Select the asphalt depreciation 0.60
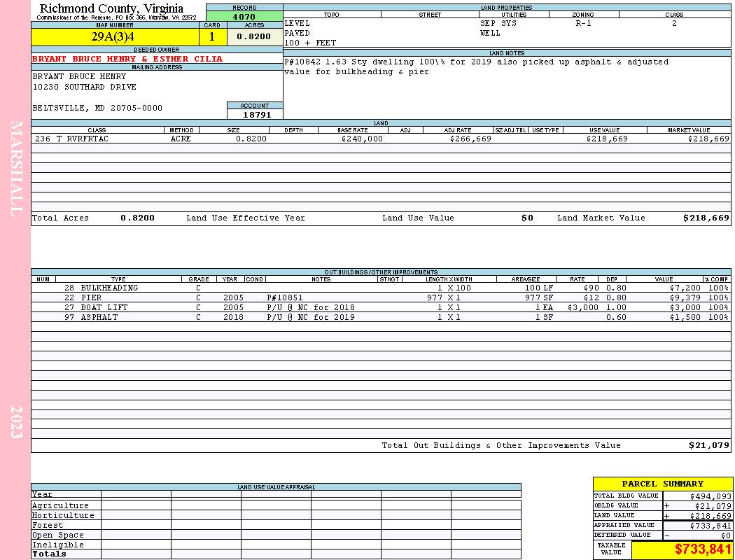Screen dimensions: 735x560 pos(616,318)
